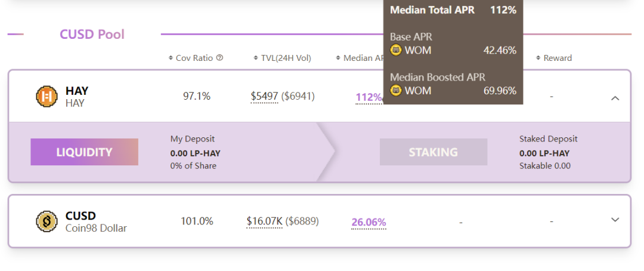The width and height of the screenshot is (644, 271).
Task: Click the Cov Ratio help question icon
Action: point(219,58)
